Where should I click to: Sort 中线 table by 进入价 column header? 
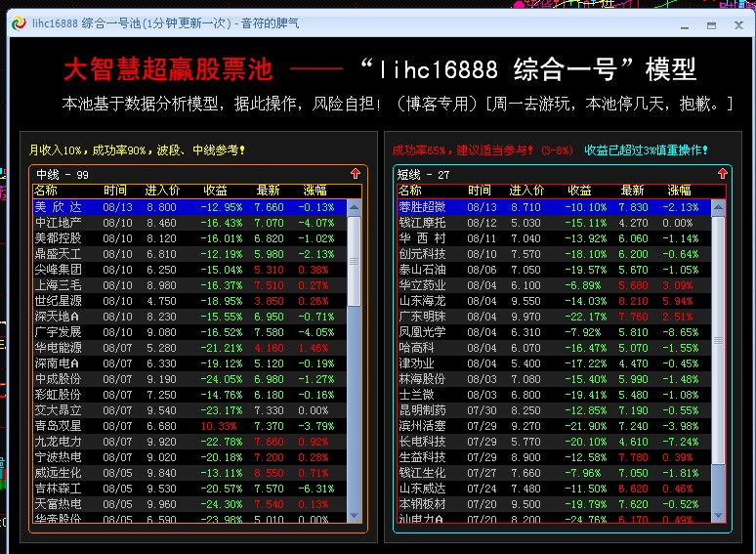click(162, 191)
